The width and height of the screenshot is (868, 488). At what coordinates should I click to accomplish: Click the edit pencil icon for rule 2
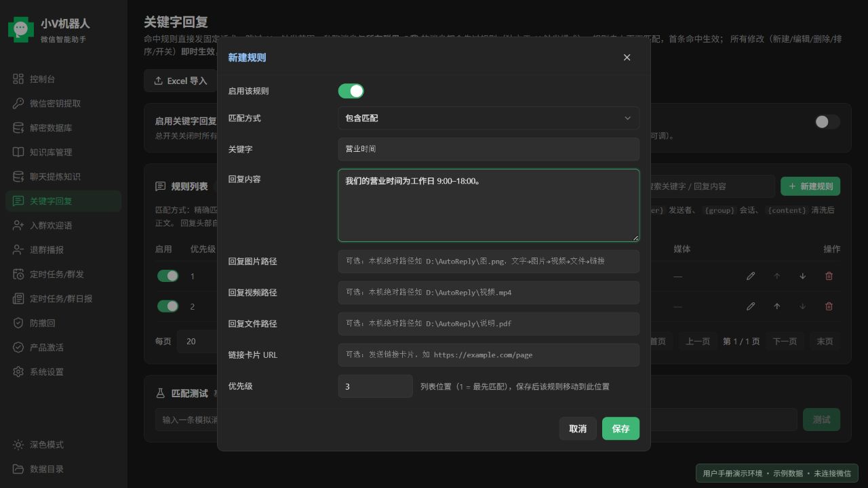pyautogui.click(x=751, y=306)
